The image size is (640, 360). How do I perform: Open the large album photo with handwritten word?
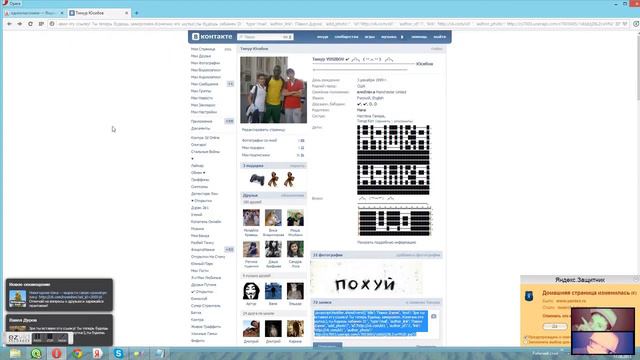pos(367,279)
